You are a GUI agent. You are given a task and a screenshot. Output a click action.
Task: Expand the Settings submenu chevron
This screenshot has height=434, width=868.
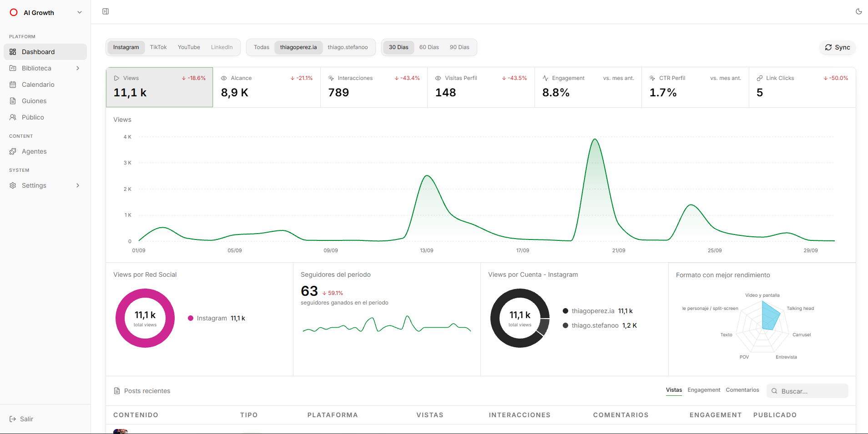[x=78, y=185]
